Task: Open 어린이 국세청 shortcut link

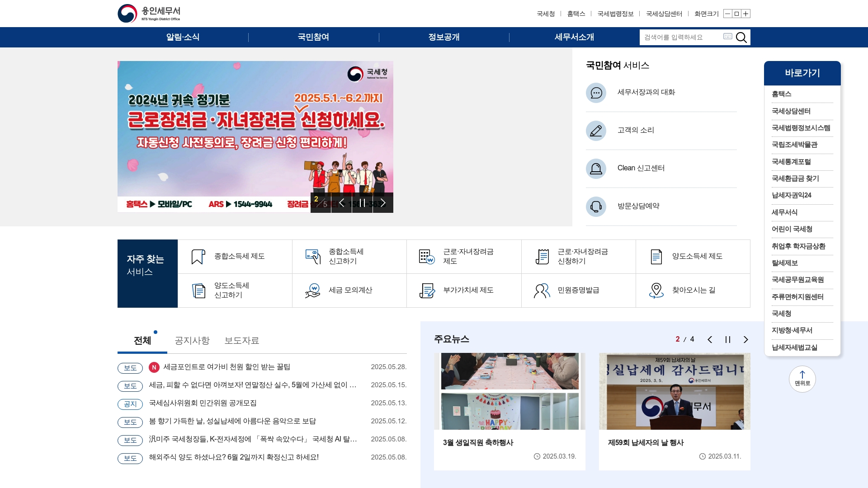Action: click(792, 229)
